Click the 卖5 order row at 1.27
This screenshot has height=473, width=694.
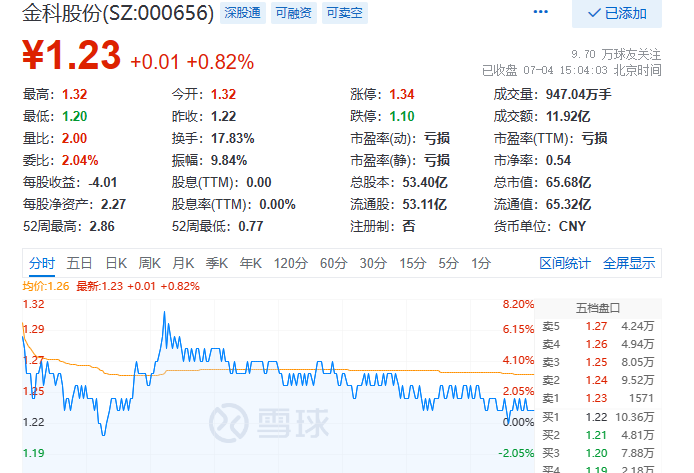tap(598, 327)
